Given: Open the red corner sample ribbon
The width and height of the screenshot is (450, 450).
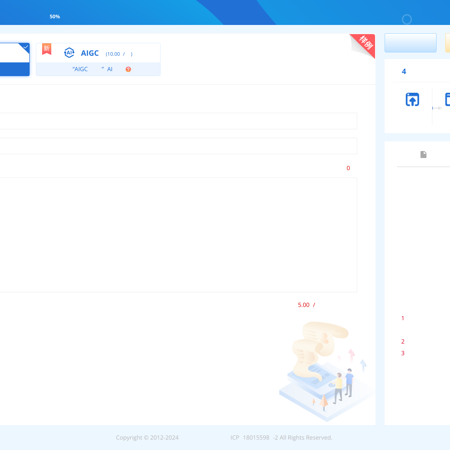Looking at the screenshot, I should (x=363, y=45).
